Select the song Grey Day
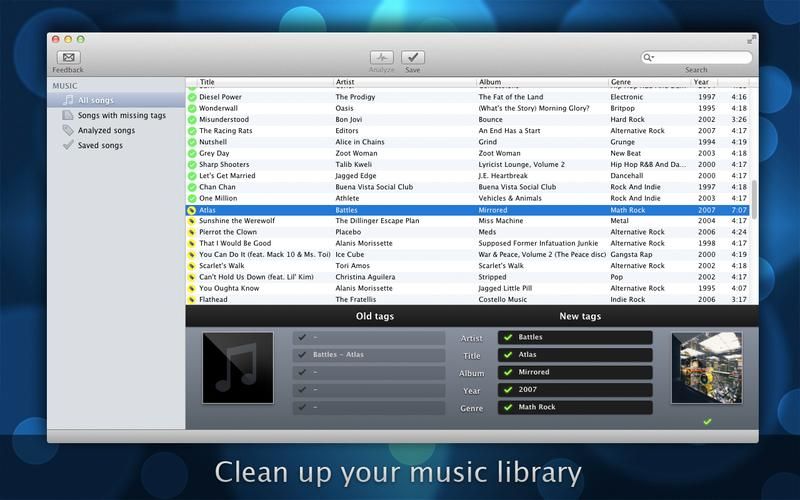800x500 pixels. pos(214,153)
